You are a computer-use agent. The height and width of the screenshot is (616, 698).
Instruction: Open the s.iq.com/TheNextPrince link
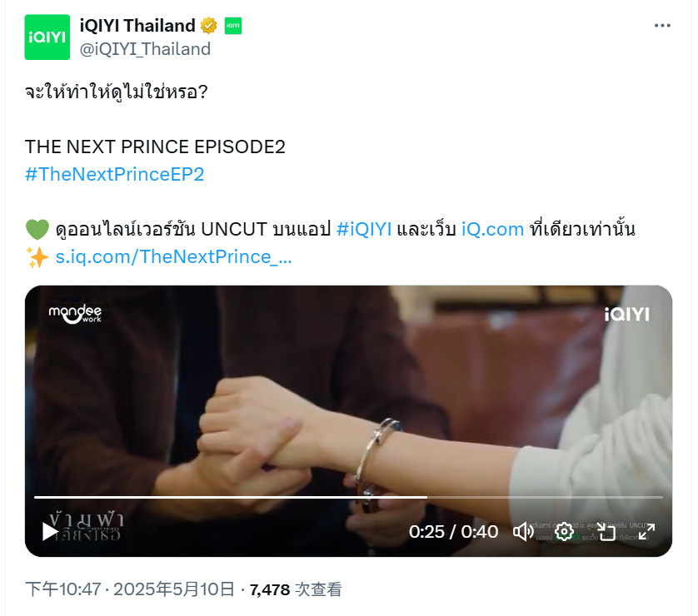click(x=173, y=257)
